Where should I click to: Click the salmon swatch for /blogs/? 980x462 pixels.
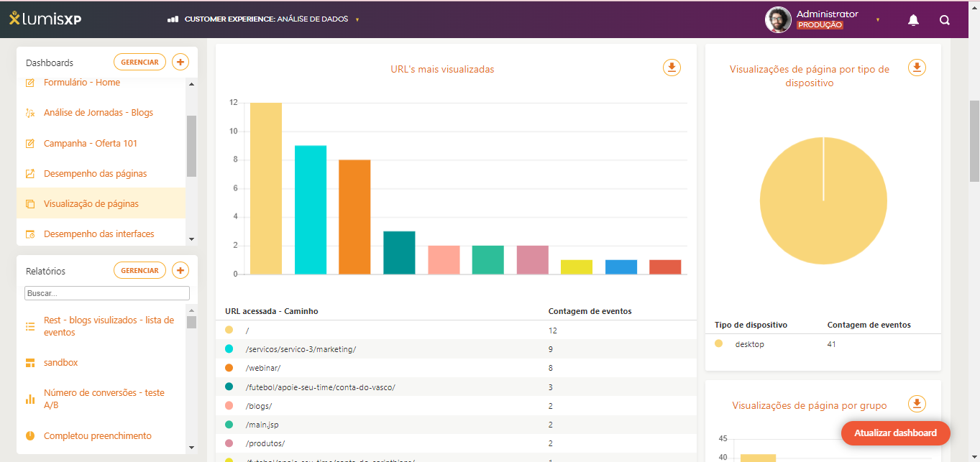(x=229, y=406)
